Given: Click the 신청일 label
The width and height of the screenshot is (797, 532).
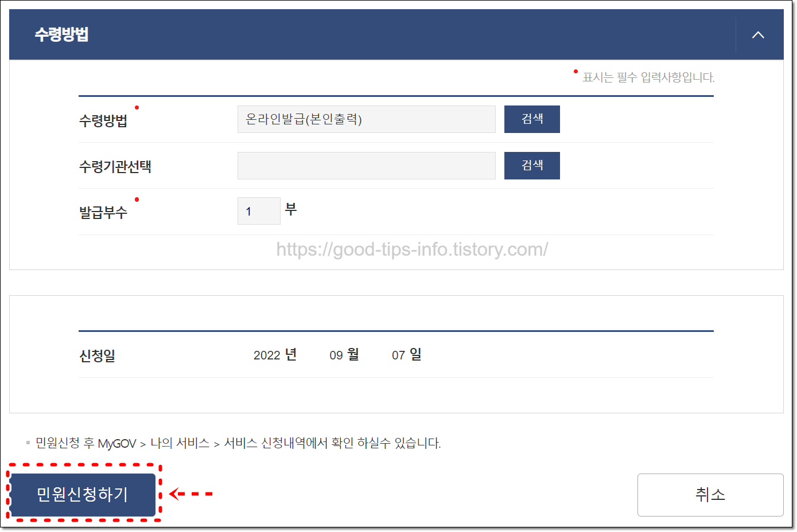Looking at the screenshot, I should pos(97,355).
